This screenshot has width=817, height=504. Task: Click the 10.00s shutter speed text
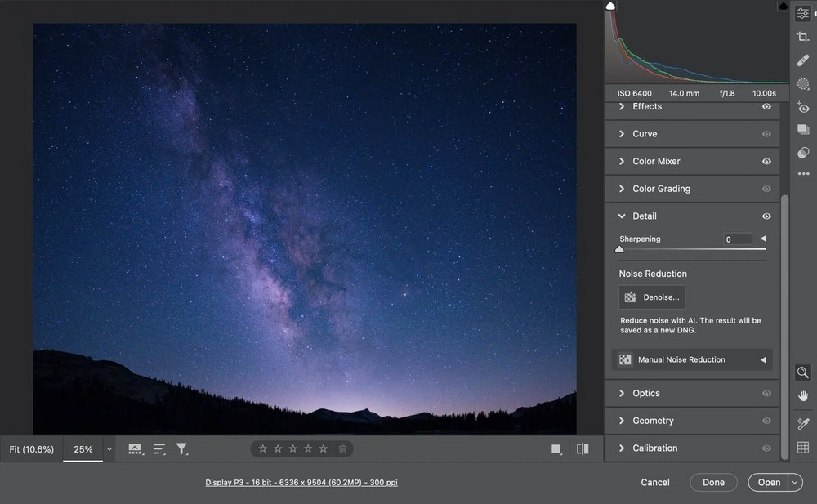(x=764, y=93)
